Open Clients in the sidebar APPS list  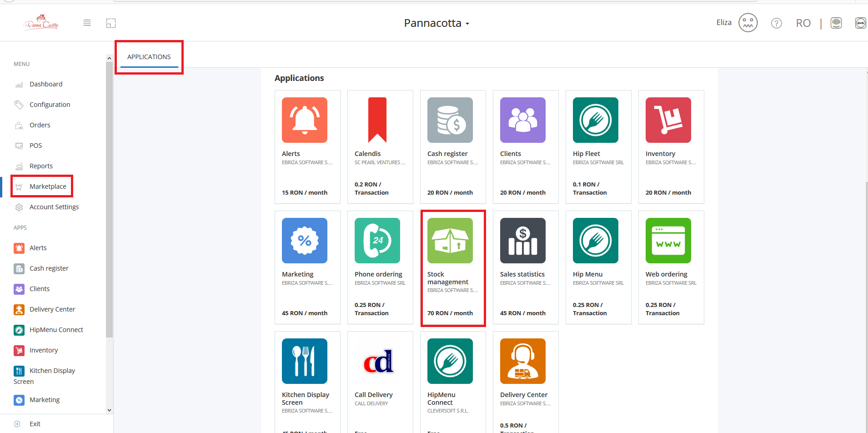pos(40,289)
